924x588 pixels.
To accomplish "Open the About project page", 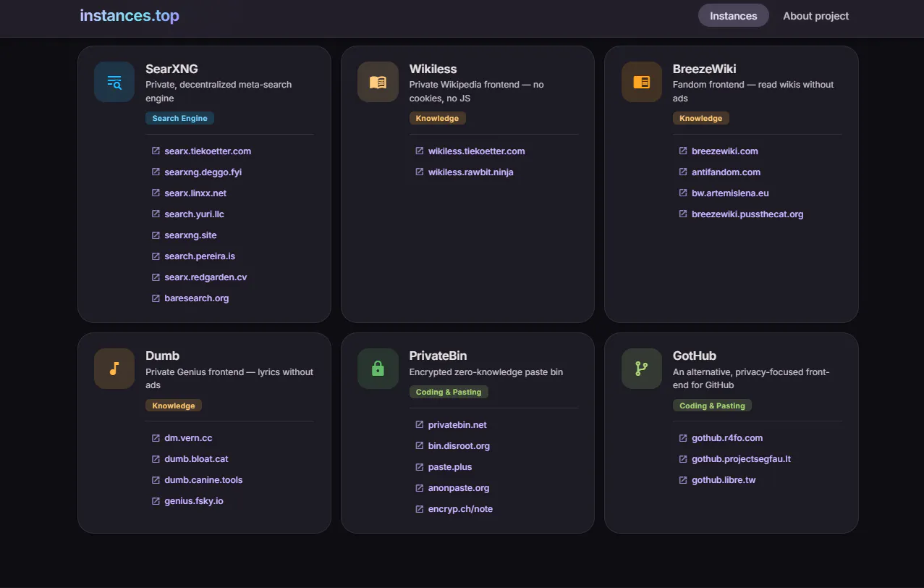I will coord(816,16).
